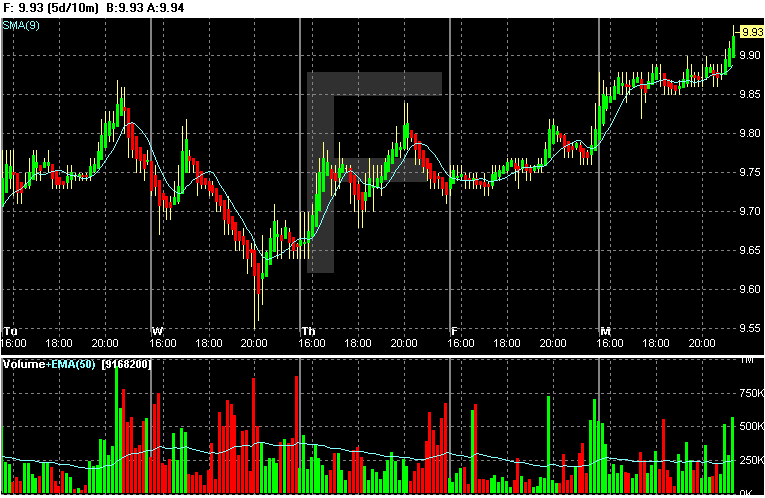Click the 16:00 label under F marker
765x498 pixels.
(461, 343)
